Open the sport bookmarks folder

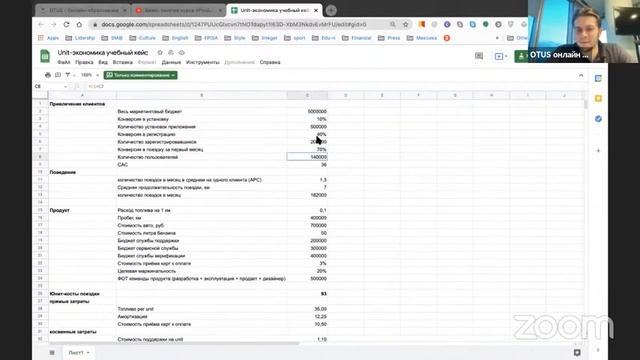(x=295, y=38)
